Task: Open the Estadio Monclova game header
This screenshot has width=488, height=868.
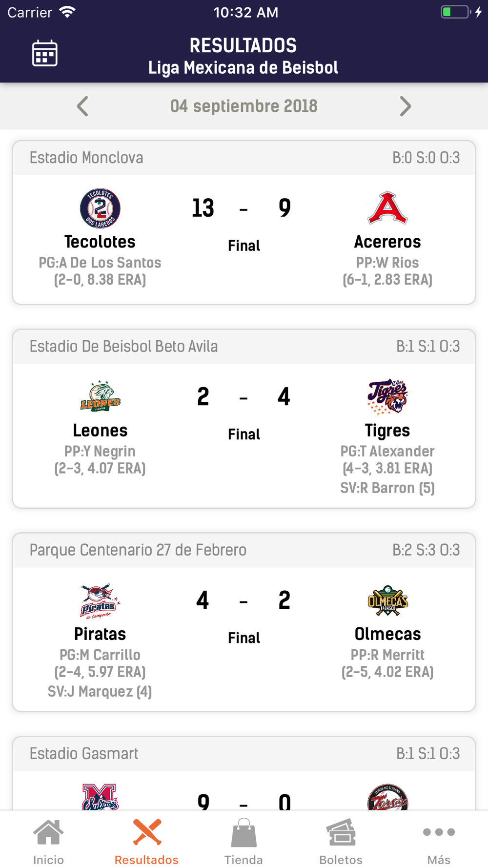Action: (x=244, y=158)
